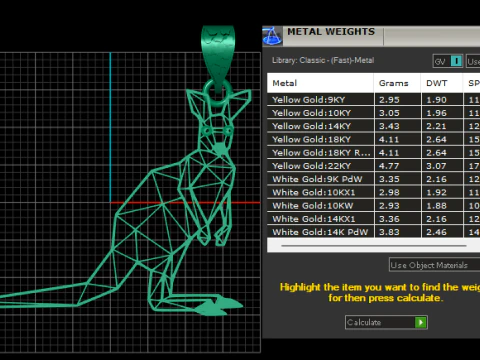Click the 1.88 DWT value
Viewport: 480px width, 360px height.
(x=436, y=206)
